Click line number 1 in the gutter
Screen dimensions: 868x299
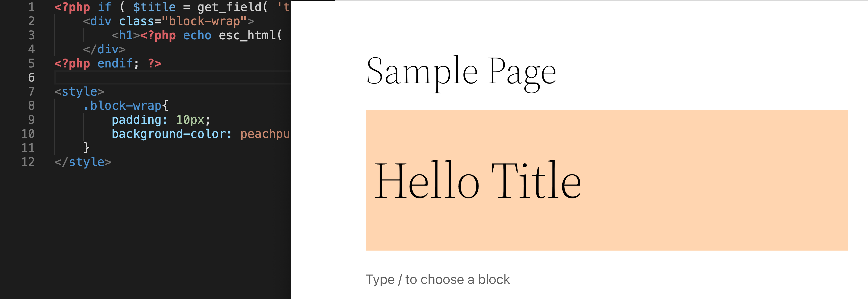[31, 7]
